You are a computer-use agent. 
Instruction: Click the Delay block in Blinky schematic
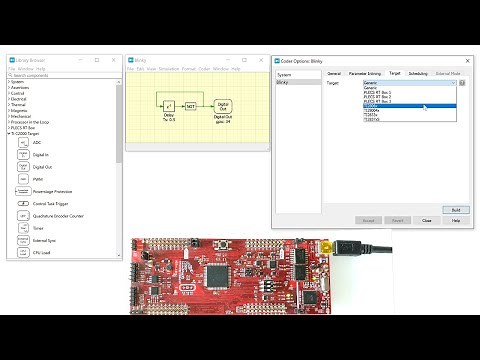[x=169, y=106]
